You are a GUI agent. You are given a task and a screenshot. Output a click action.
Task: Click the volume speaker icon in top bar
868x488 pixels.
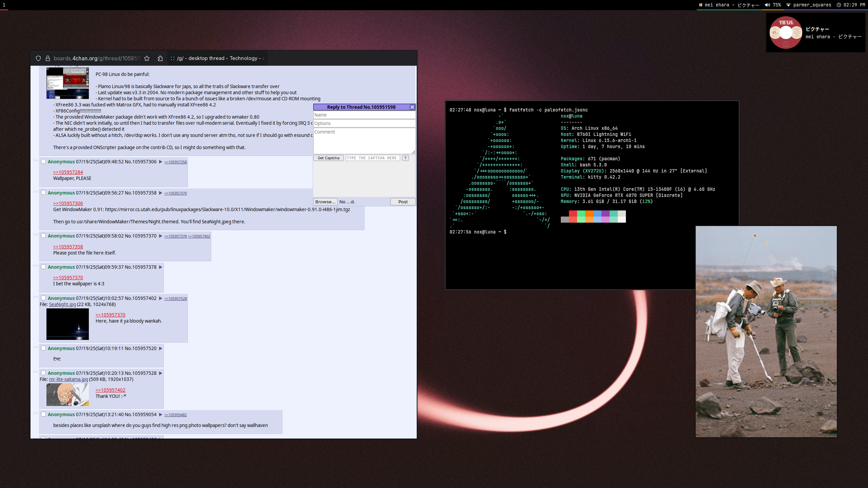click(767, 5)
